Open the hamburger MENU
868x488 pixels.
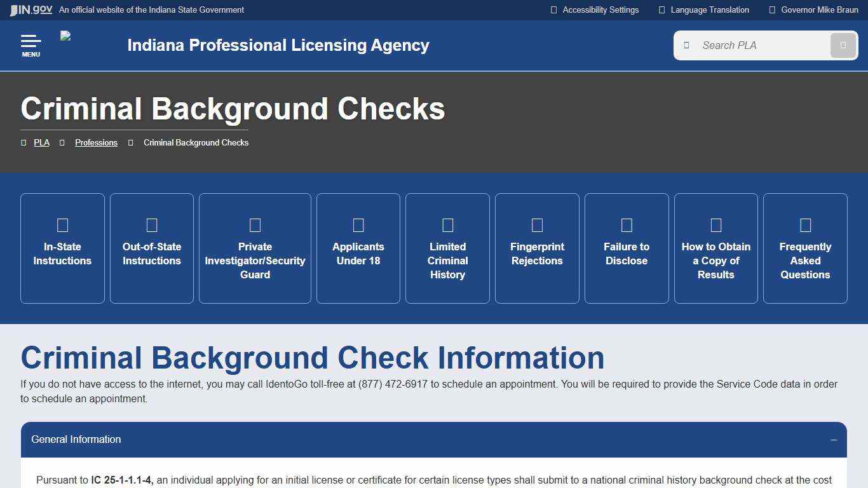pyautogui.click(x=31, y=44)
